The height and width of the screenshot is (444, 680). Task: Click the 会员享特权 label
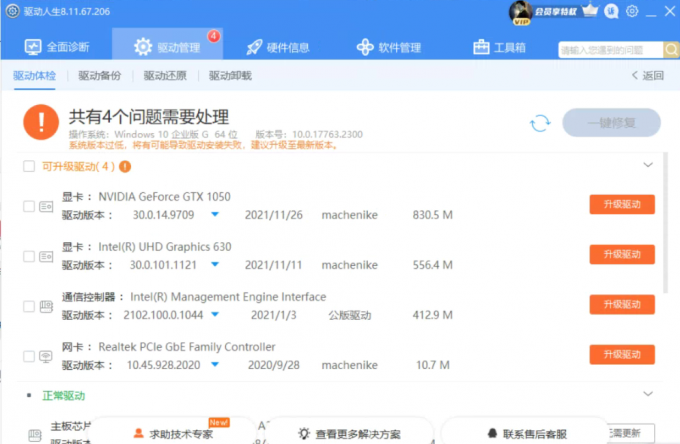(x=556, y=12)
